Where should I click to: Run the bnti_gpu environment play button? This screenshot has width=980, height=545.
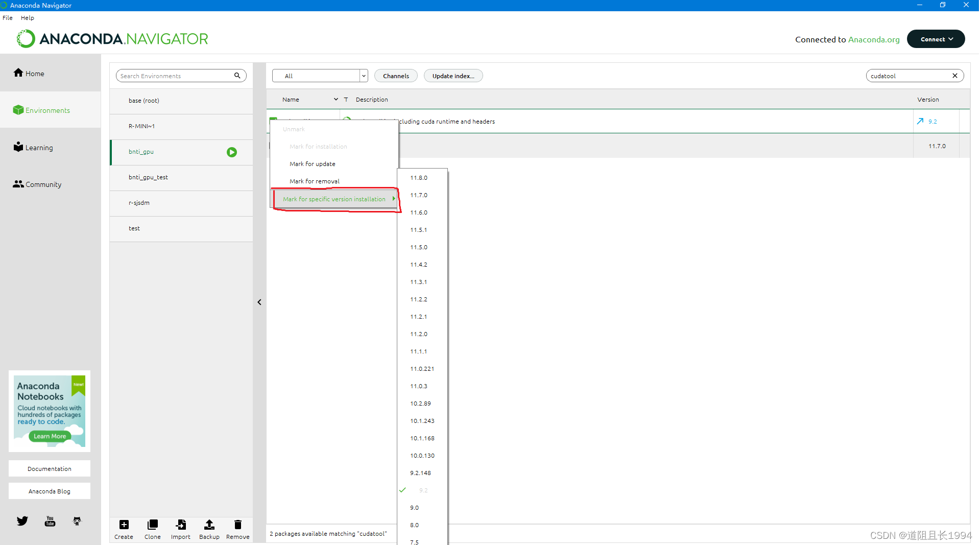pos(232,152)
